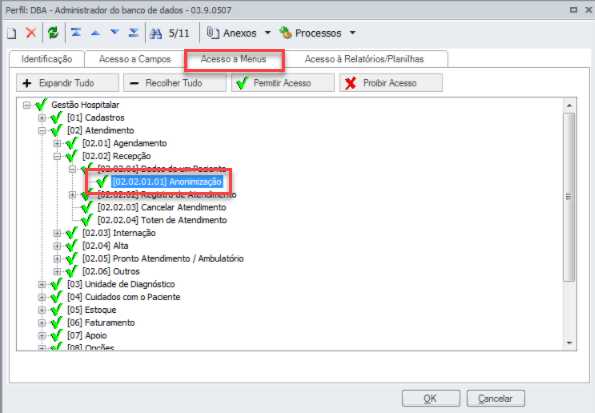Go to first record arrow icon
Image resolution: width=595 pixels, height=413 pixels.
click(76, 33)
